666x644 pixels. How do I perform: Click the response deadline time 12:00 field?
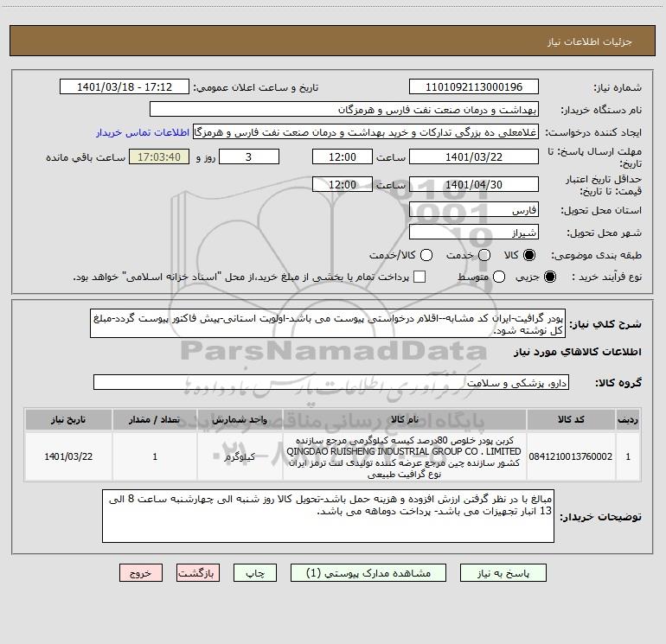click(343, 156)
